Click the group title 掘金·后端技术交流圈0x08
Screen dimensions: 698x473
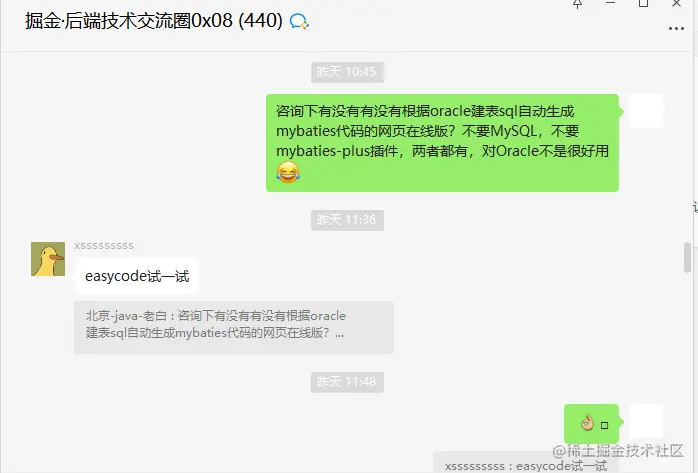(x=153, y=21)
